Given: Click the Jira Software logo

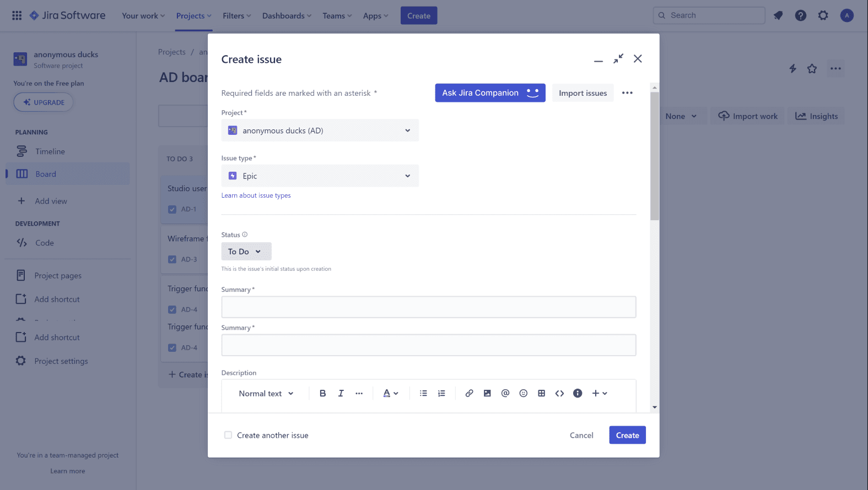Looking at the screenshot, I should (x=67, y=15).
